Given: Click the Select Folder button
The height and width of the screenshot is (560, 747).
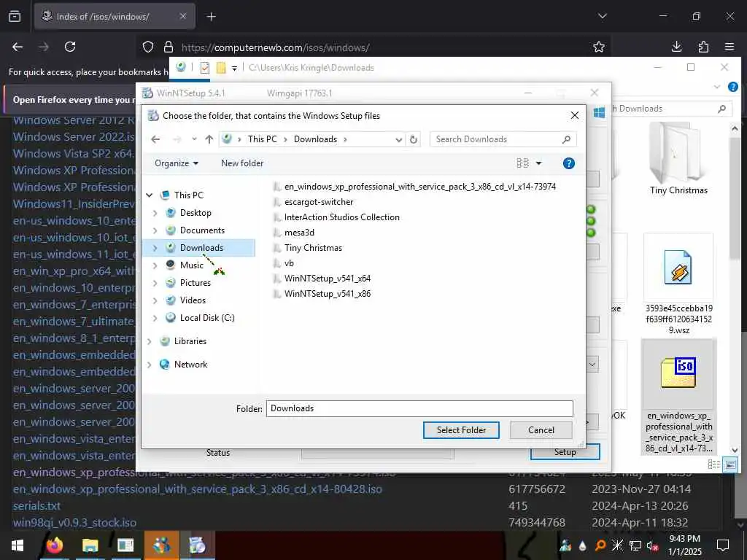Looking at the screenshot, I should (461, 430).
